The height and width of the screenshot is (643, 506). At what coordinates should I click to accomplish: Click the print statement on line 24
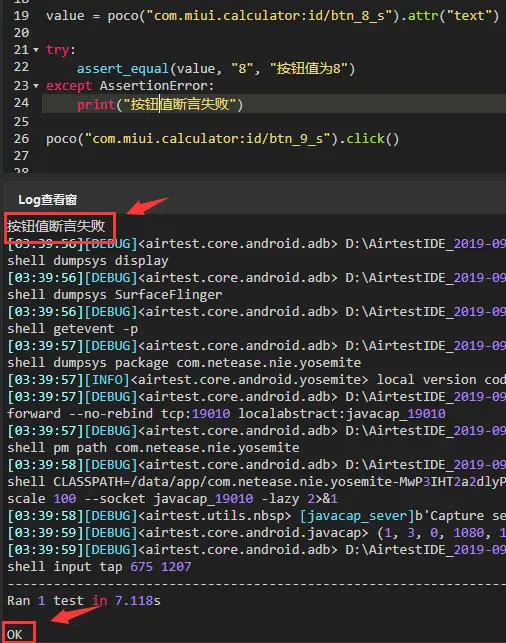coord(160,104)
